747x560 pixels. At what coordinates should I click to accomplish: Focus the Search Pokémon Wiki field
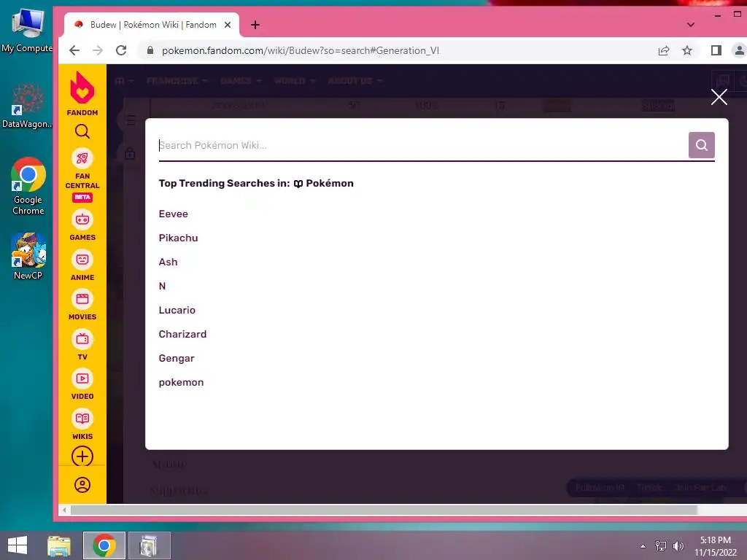(422, 145)
